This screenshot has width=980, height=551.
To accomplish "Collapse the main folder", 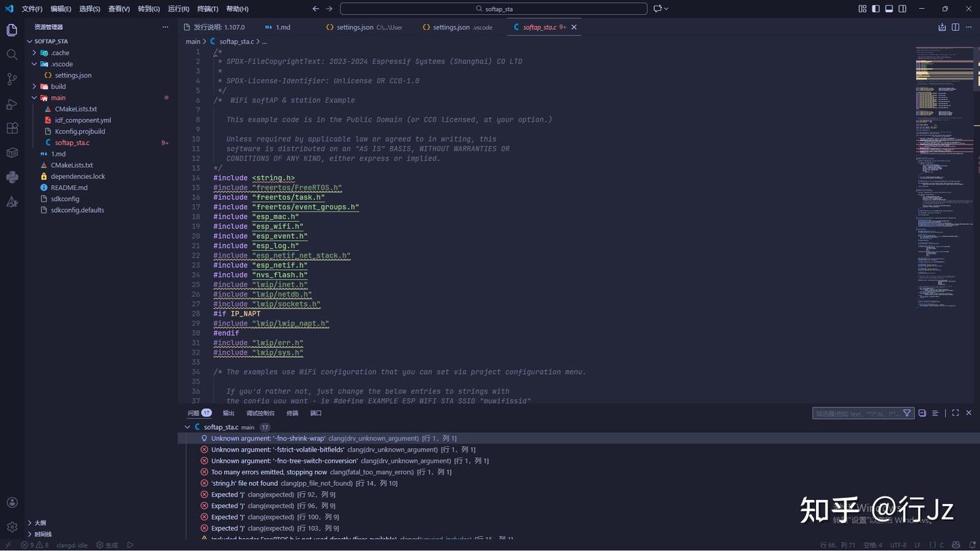I will click(x=35, y=98).
